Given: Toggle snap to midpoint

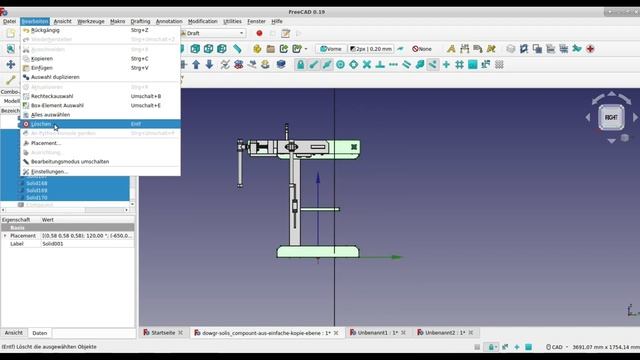Looking at the screenshot, I should 327,64.
